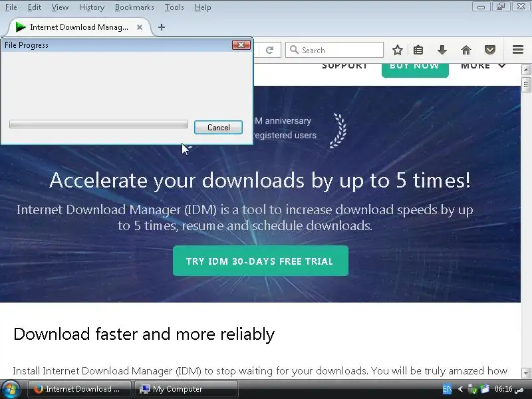
Task: Click 'Accelerate your downloads' headline
Action: (x=260, y=180)
